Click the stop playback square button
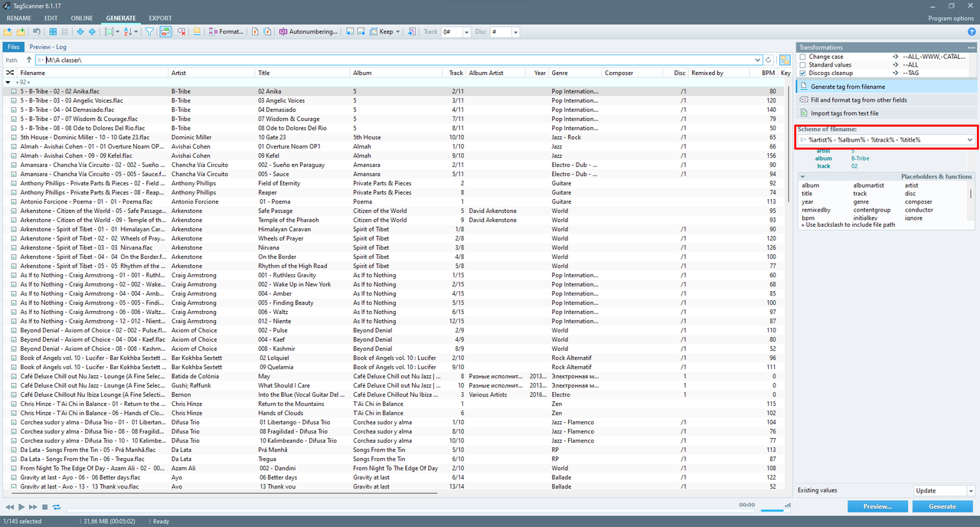 pyautogui.click(x=45, y=507)
